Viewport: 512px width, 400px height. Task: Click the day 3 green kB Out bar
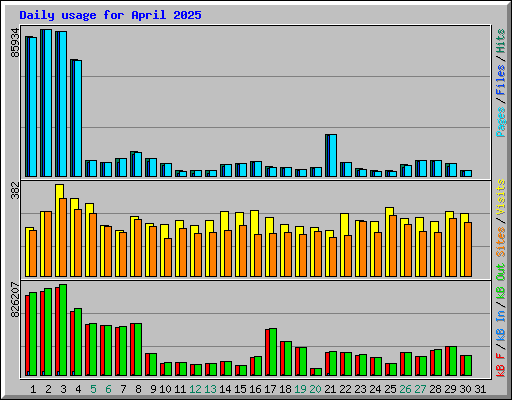click(63, 330)
